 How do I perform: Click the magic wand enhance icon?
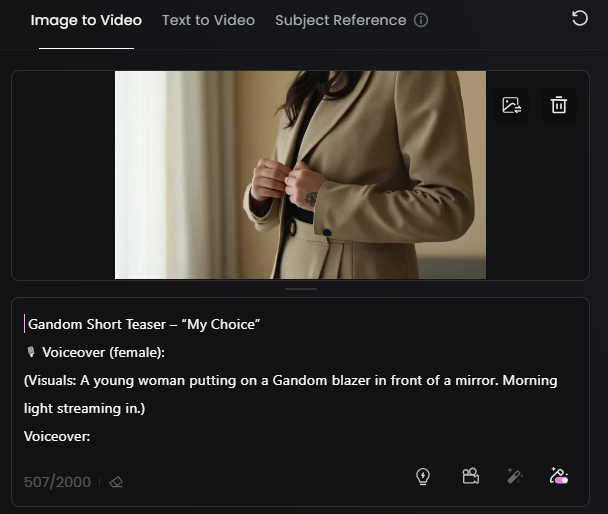(x=515, y=477)
